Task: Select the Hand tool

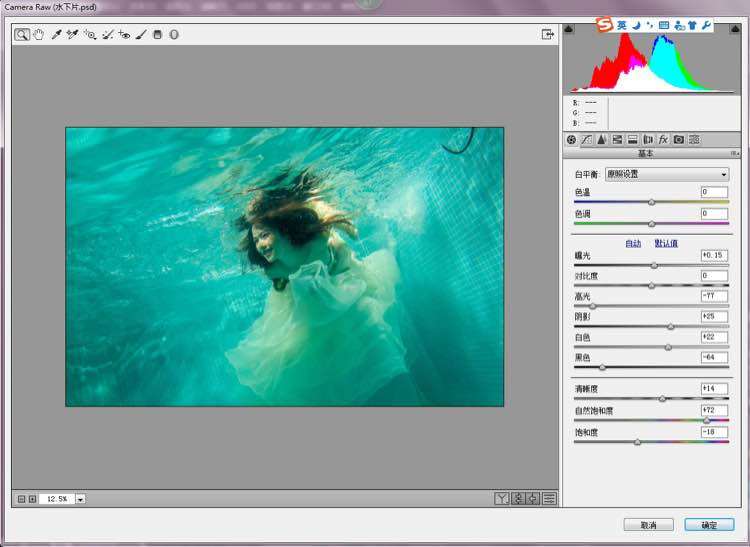Action: (38, 34)
